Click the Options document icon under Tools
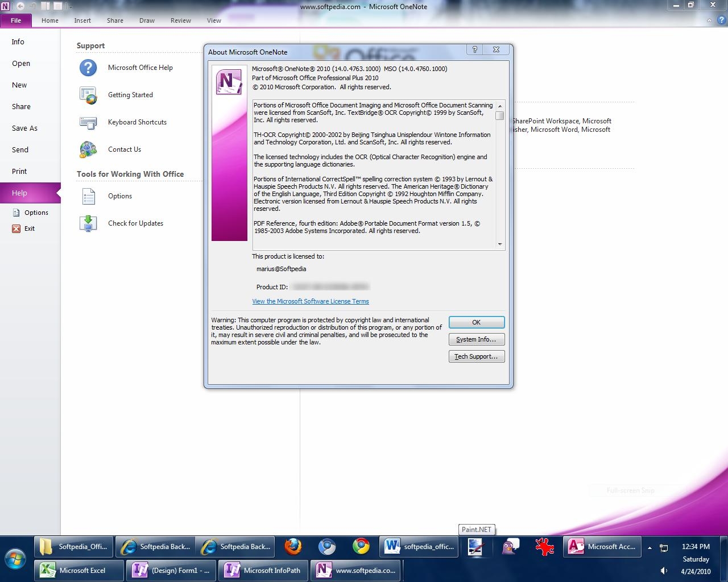728x582 pixels. [x=89, y=196]
